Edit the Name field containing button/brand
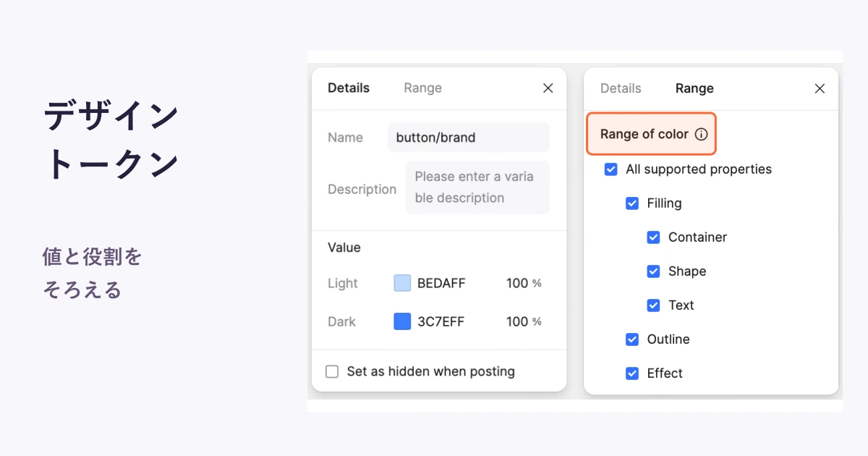The image size is (868, 456). [x=468, y=138]
